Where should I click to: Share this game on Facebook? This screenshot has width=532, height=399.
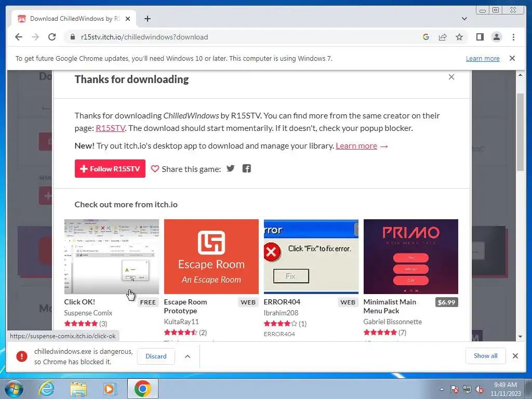click(x=247, y=168)
